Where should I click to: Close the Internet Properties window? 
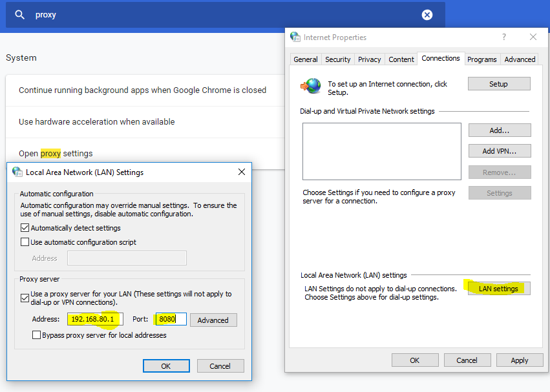[x=533, y=37]
